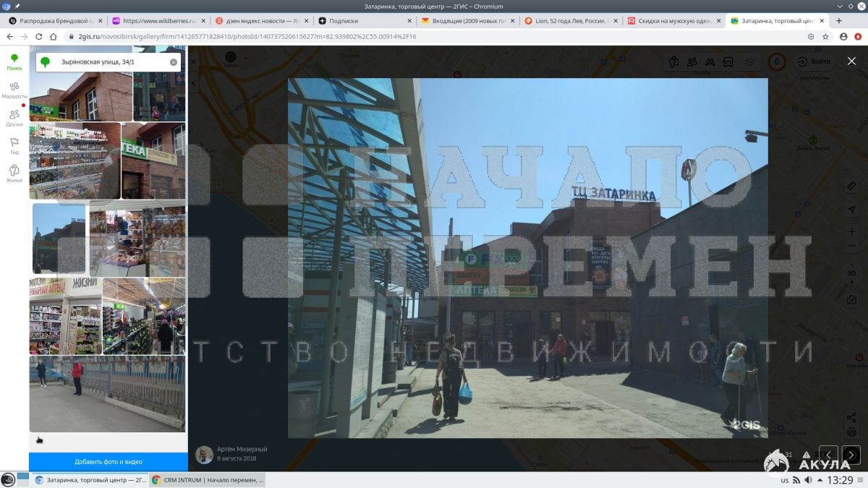
Task: Click the traffic score 6 indicator
Action: [777, 61]
